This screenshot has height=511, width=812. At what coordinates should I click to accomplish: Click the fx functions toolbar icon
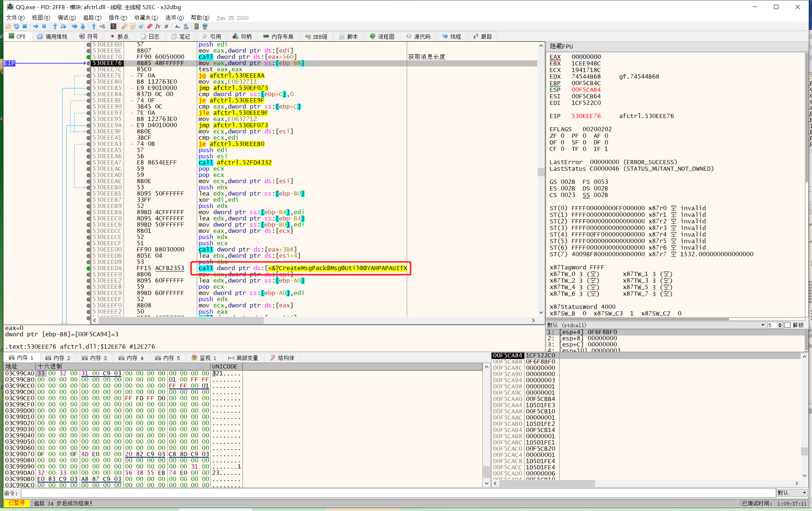point(158,26)
